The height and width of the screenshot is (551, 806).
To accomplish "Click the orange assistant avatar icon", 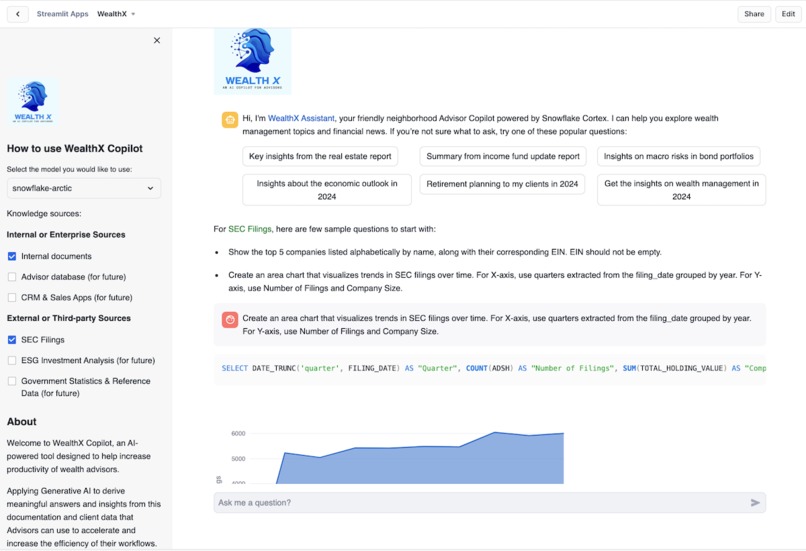I will point(230,120).
